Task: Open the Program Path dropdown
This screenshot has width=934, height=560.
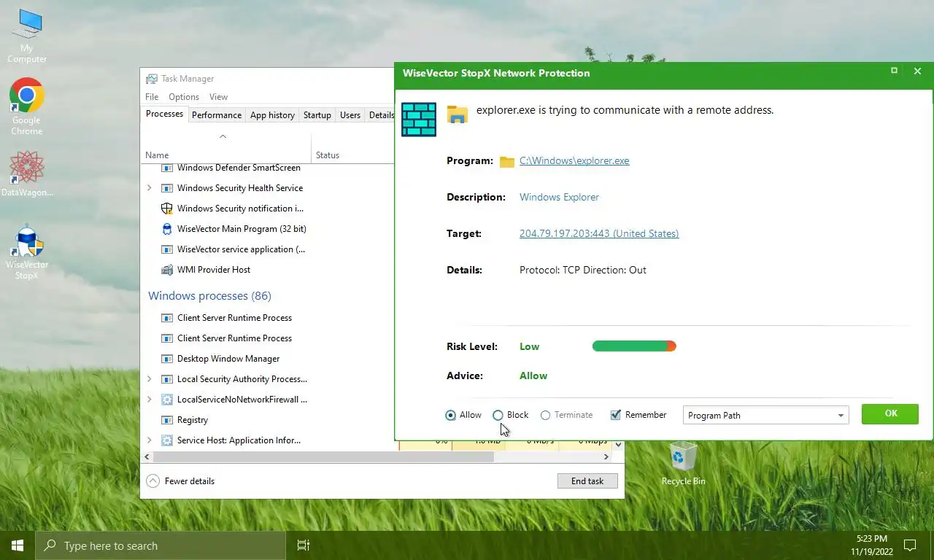Action: pyautogui.click(x=765, y=415)
